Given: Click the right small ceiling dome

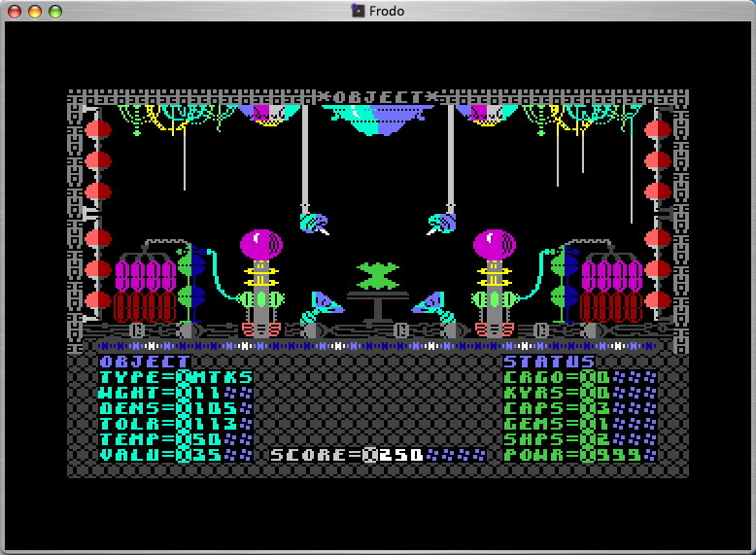Looking at the screenshot, I should pyautogui.click(x=486, y=116).
